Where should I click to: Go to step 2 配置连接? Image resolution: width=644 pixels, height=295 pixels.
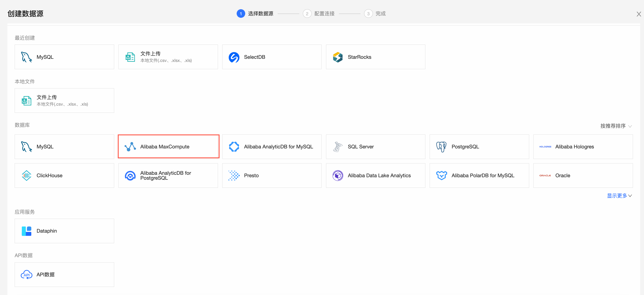pos(318,14)
